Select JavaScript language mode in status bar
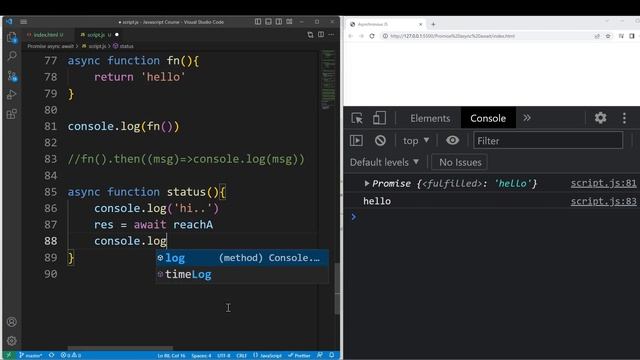Image resolution: width=640 pixels, height=360 pixels. (267, 356)
